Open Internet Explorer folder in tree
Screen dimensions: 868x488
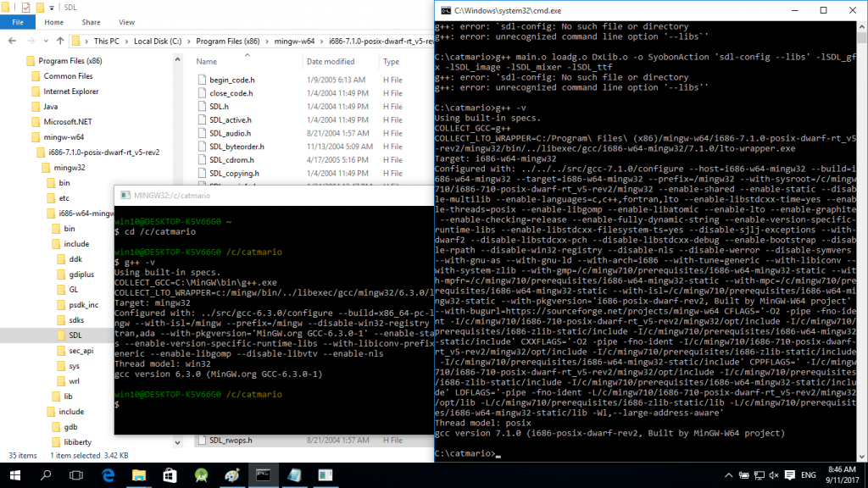pos(71,91)
